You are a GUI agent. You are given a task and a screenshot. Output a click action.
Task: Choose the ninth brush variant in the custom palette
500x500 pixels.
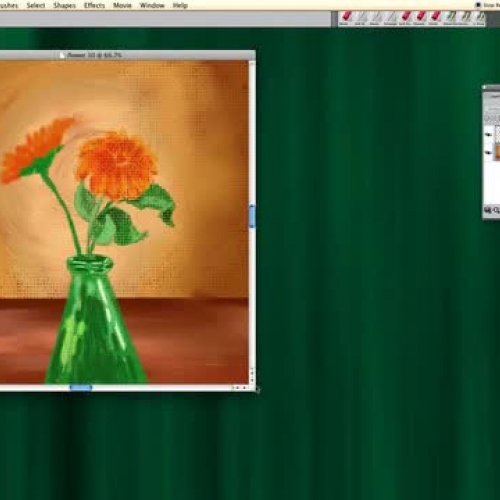465,17
